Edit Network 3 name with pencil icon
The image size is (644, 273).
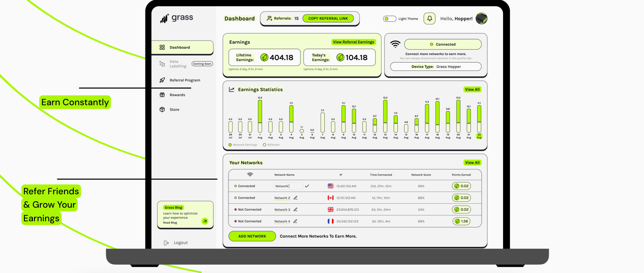coord(296,209)
